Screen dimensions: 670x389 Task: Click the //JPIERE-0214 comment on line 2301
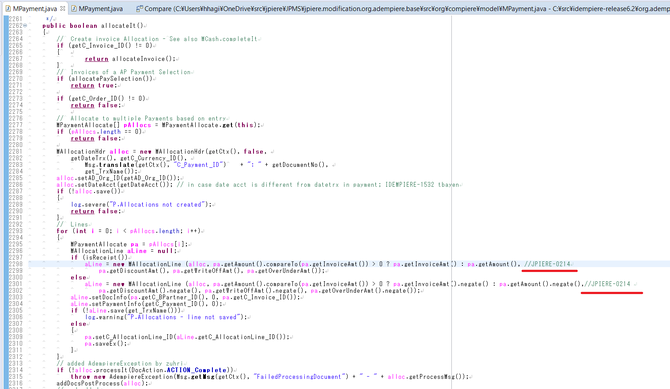tap(607, 284)
